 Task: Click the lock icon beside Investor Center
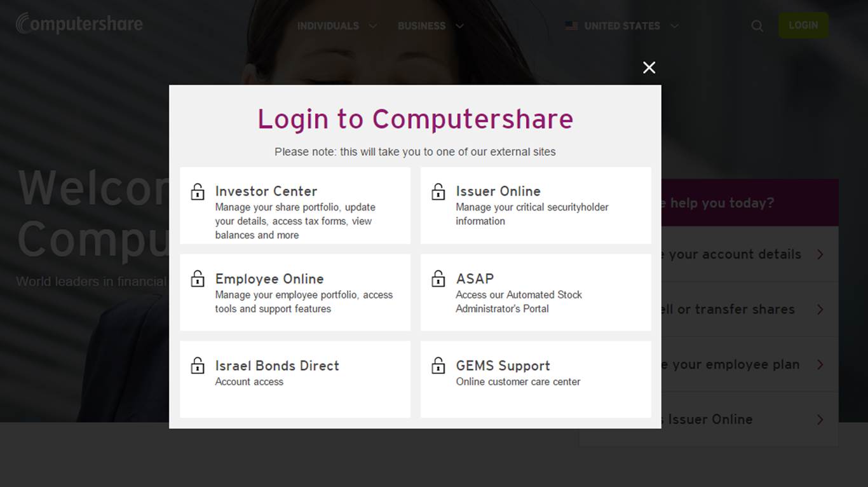pos(198,191)
